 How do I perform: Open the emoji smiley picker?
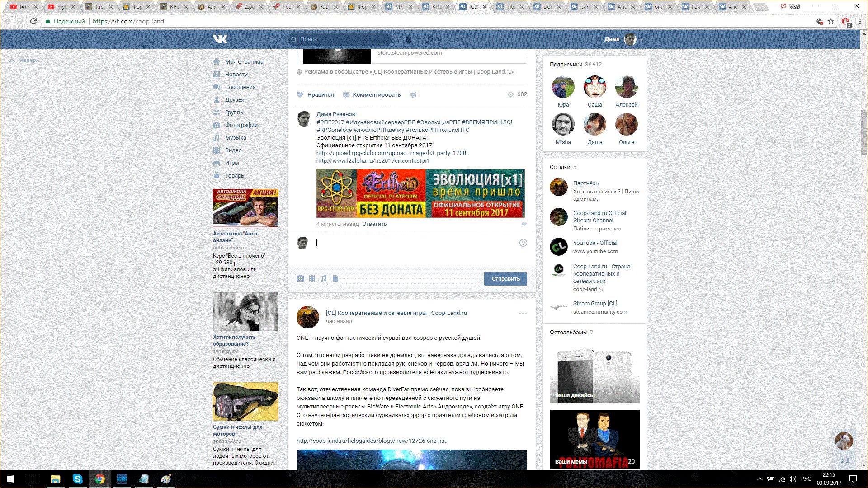(x=523, y=243)
